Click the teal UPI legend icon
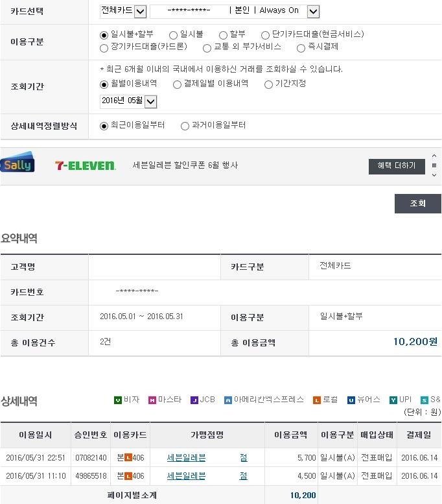442x504 pixels. click(x=393, y=400)
